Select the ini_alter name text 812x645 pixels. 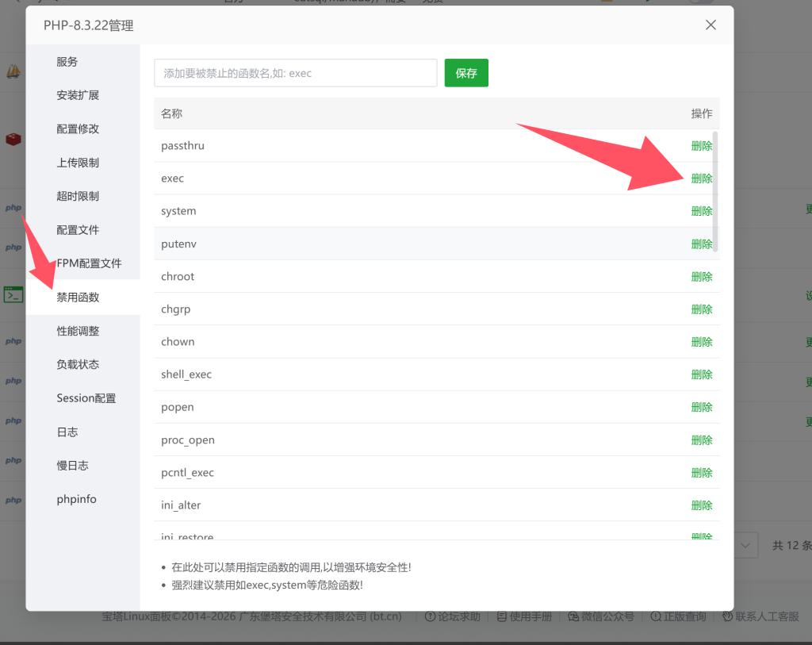pyautogui.click(x=181, y=505)
